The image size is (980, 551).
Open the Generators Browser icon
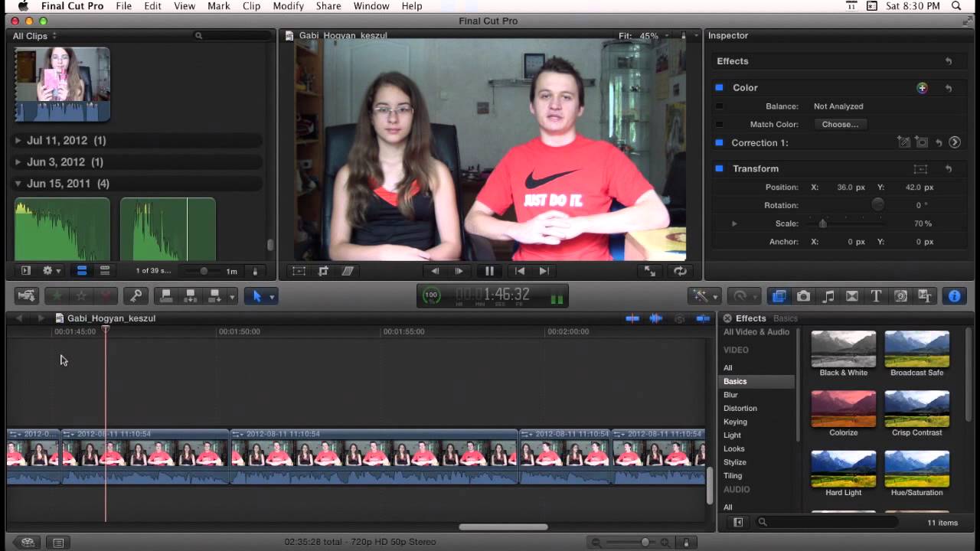[900, 296]
